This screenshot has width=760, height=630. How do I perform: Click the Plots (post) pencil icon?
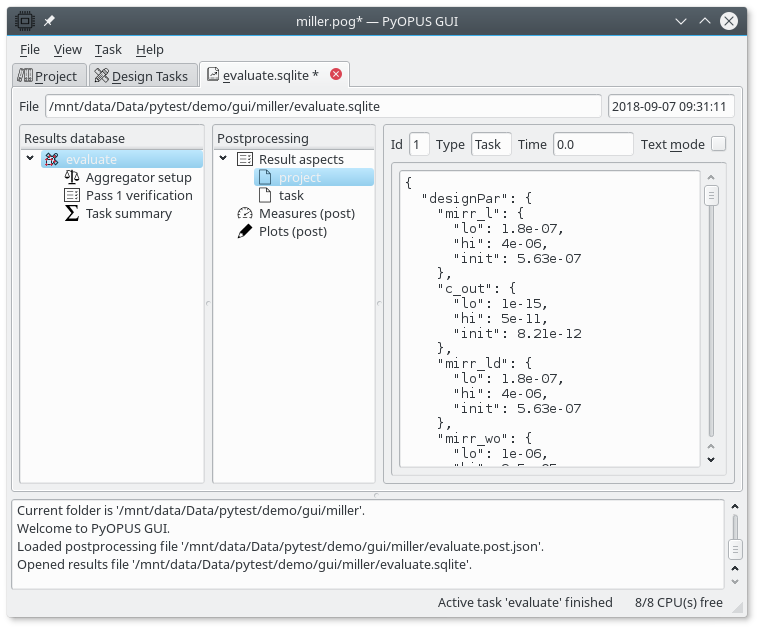click(245, 231)
